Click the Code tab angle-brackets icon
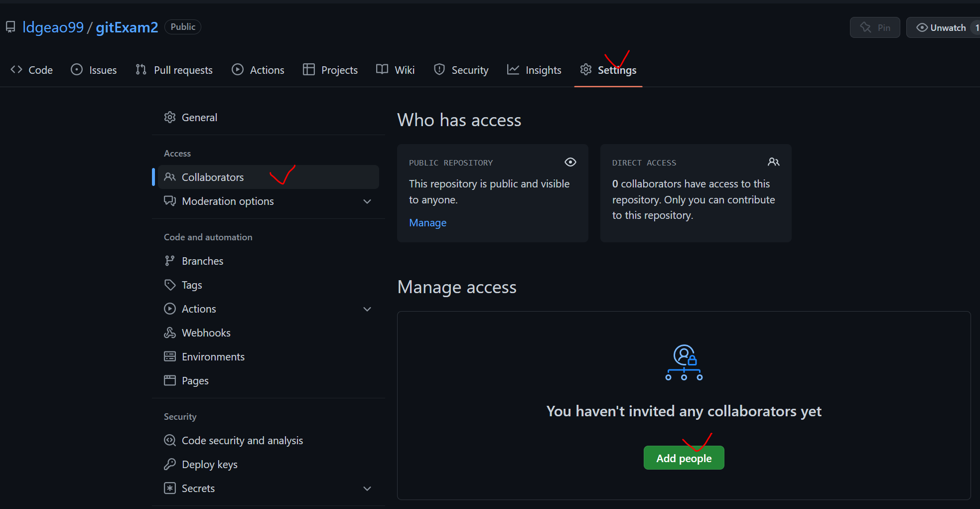Image resolution: width=980 pixels, height=509 pixels. [x=16, y=70]
